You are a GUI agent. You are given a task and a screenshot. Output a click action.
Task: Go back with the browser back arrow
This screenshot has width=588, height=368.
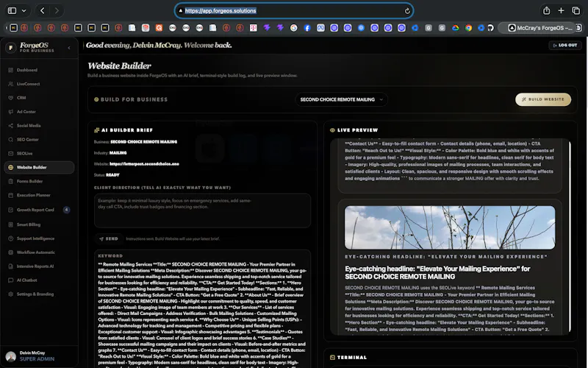[43, 10]
